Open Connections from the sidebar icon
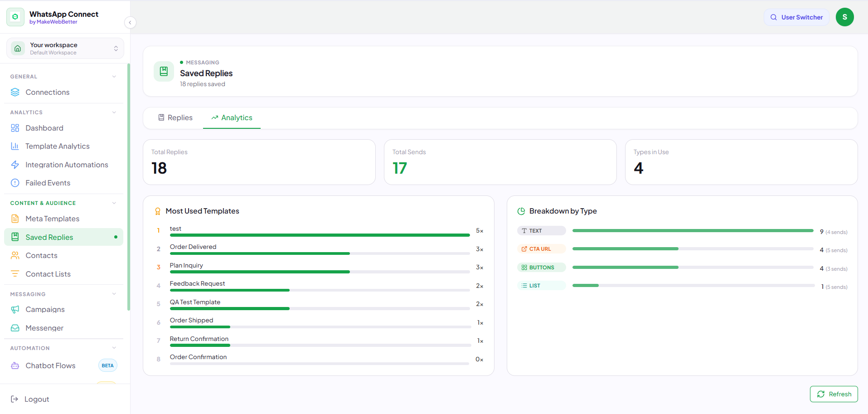The width and height of the screenshot is (868, 414). [15, 92]
